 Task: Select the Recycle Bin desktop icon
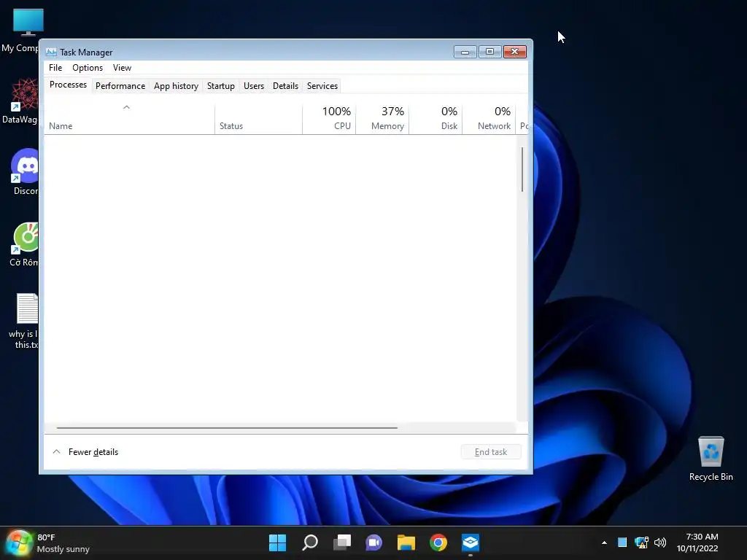[x=711, y=459]
